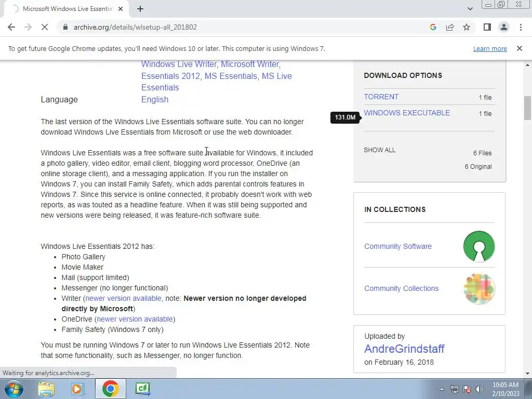Select the Microsoft Windows Live Essentials tab
This screenshot has height=399, width=532.
[x=66, y=9]
